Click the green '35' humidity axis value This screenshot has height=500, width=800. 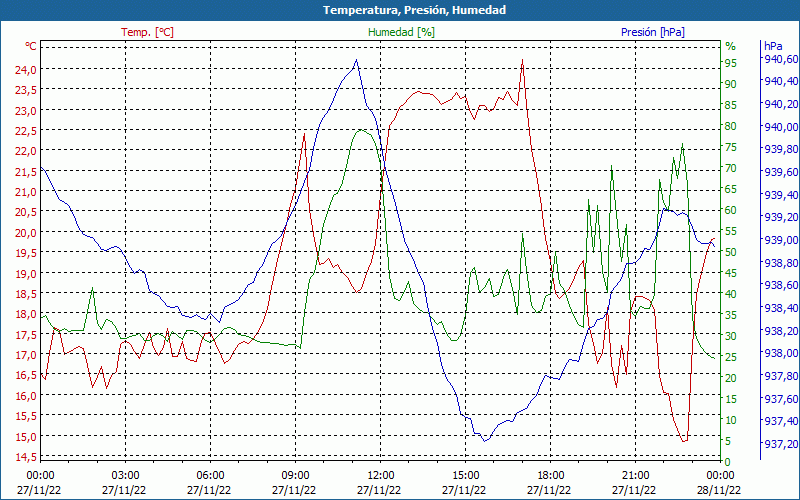tap(731, 315)
